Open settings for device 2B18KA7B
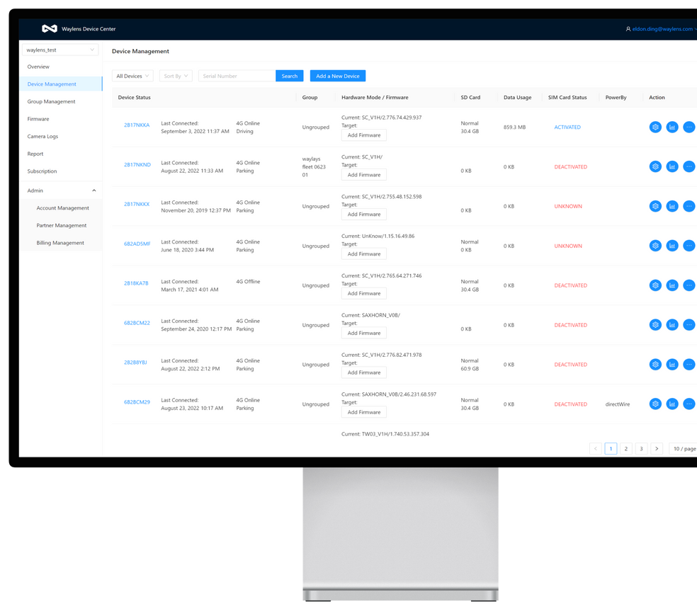Screen dimensions: 697x616 (655, 285)
